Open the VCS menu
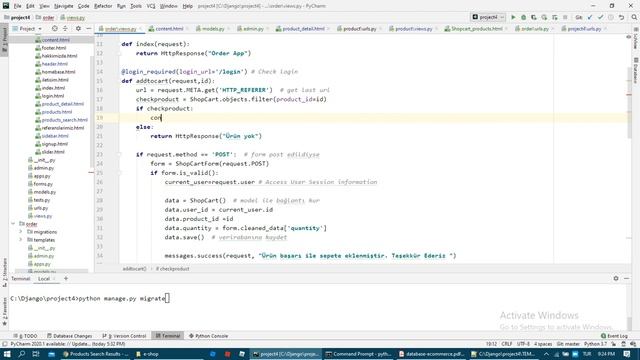 point(151,6)
